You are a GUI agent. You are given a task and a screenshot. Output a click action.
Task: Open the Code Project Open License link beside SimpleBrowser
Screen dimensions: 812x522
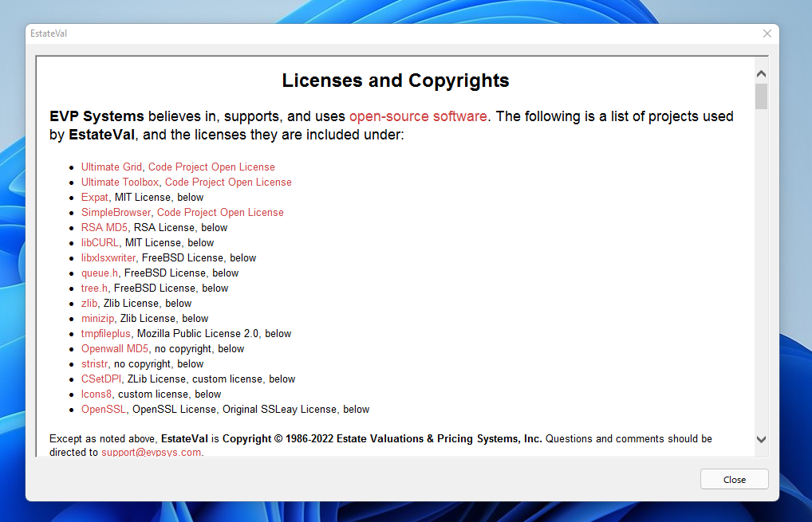(x=220, y=213)
